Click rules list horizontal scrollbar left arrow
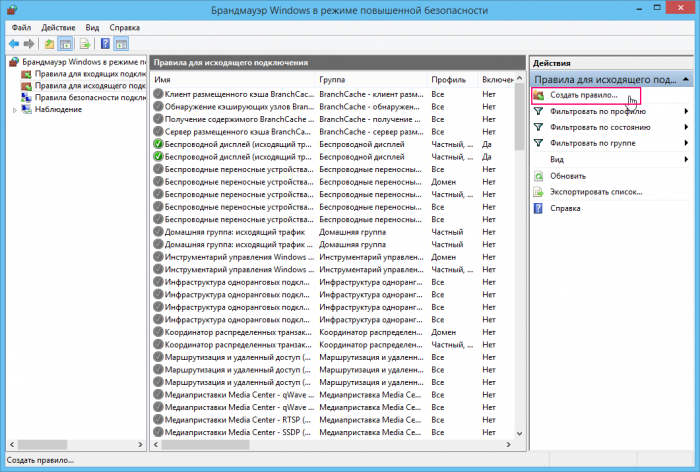 [156, 445]
